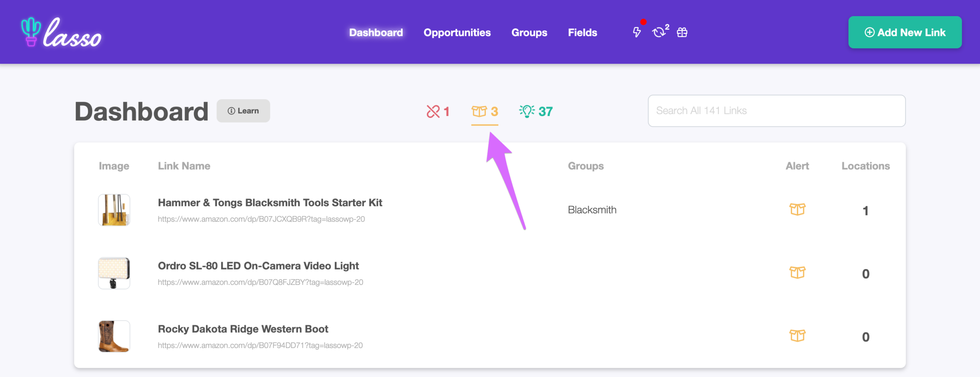Viewport: 980px width, 377px height.
Task: Click out-of-stock alert icon for Ordro Video Light
Action: tap(797, 273)
